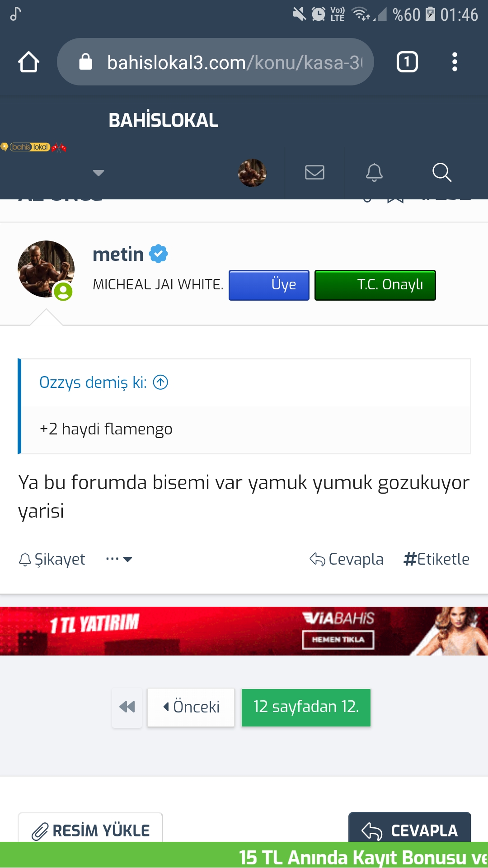Click the #Etiketle link
The height and width of the screenshot is (868, 488).
click(x=436, y=559)
